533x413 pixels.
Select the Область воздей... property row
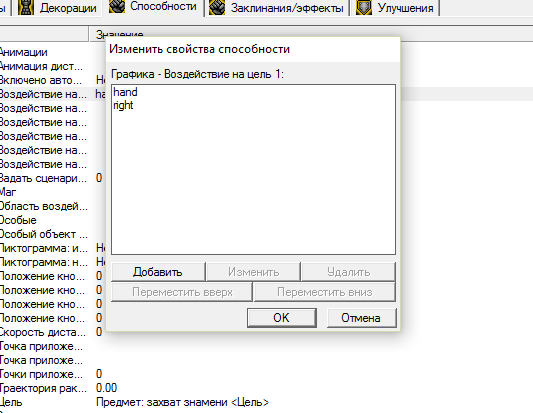[x=44, y=206]
